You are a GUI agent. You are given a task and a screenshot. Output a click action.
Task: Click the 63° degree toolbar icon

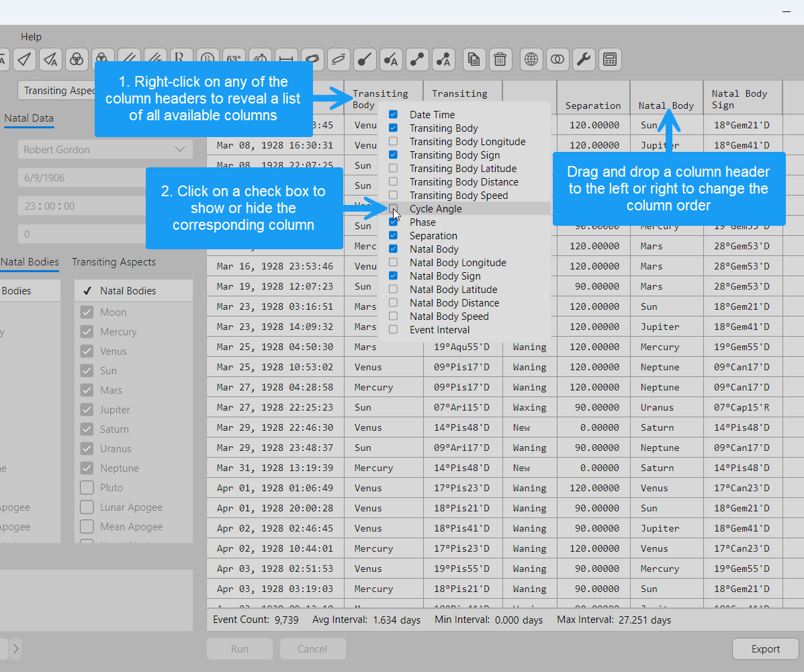[x=234, y=55]
